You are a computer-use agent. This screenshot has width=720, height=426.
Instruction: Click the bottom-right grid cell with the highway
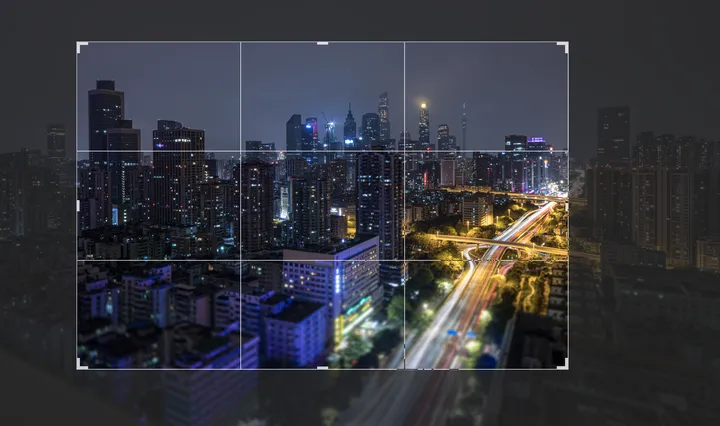486,314
